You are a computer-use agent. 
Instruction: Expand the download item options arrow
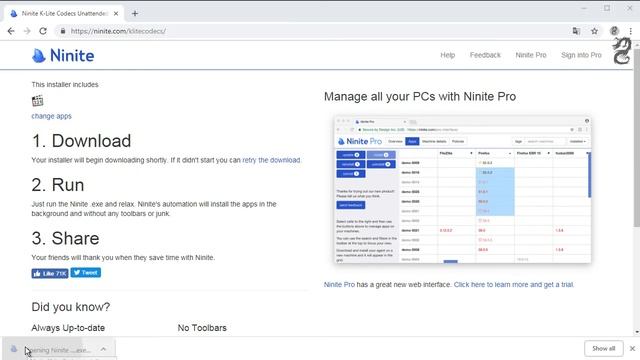click(103, 349)
